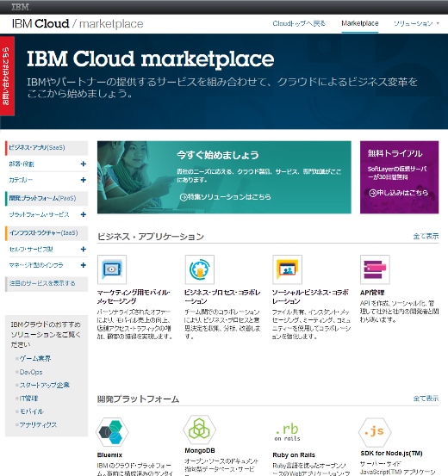Expand the 部署・役割 plus sign
Screen dimensions: 448x476
[x=84, y=164]
